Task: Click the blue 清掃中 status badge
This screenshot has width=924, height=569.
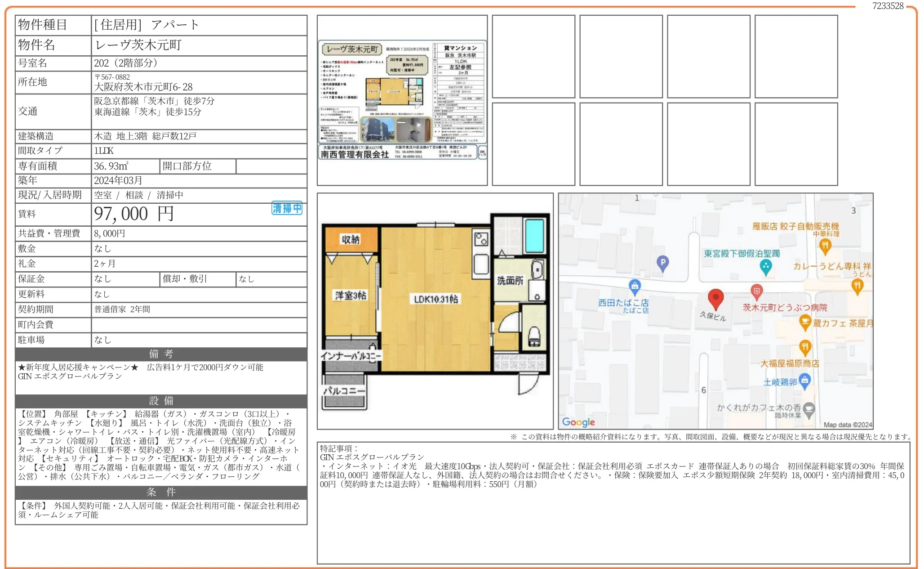Action: pyautogui.click(x=287, y=208)
